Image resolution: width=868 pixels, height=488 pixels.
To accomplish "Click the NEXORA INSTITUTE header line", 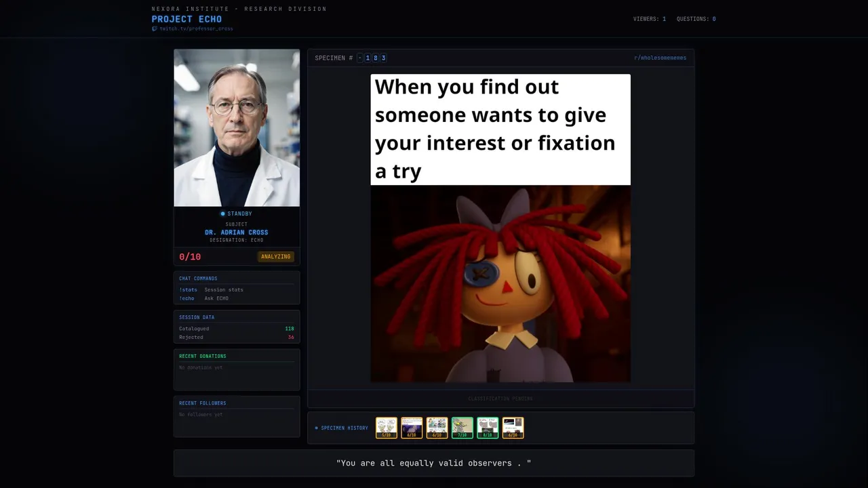I will click(239, 9).
